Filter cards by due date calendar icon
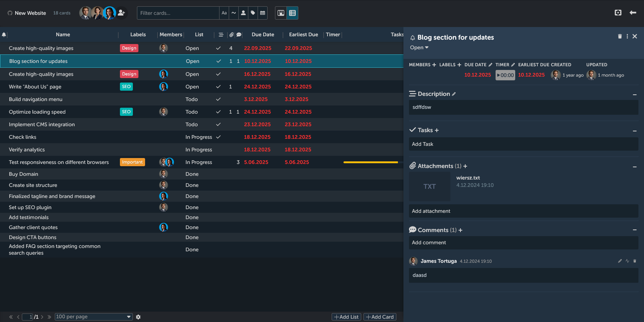 262,13
